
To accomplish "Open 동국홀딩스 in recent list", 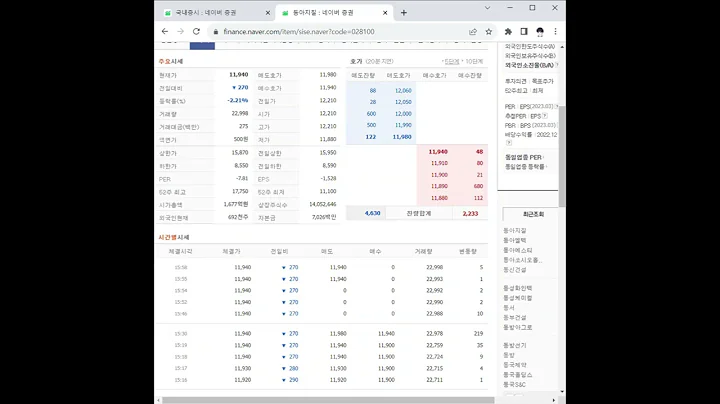I will (x=518, y=375).
